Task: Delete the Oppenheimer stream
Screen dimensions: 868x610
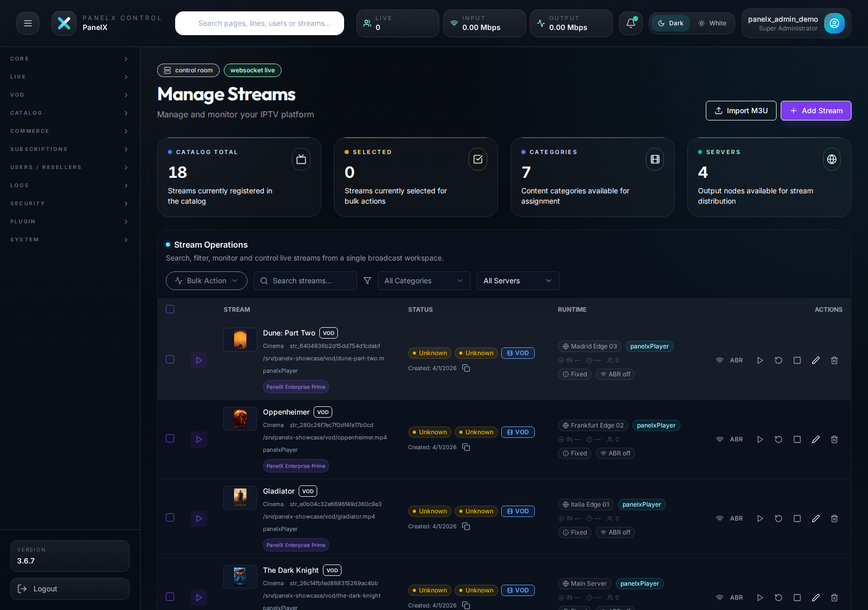Action: 834,439
